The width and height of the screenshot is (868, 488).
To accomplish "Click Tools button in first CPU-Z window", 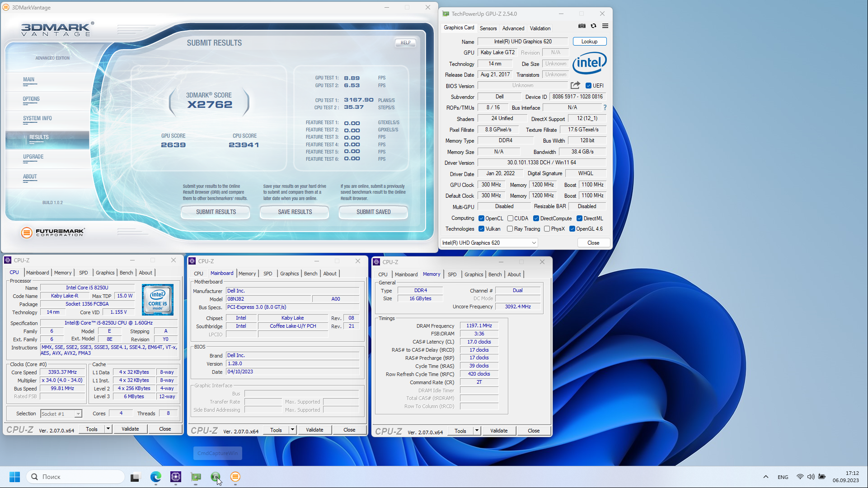I will pos(92,429).
